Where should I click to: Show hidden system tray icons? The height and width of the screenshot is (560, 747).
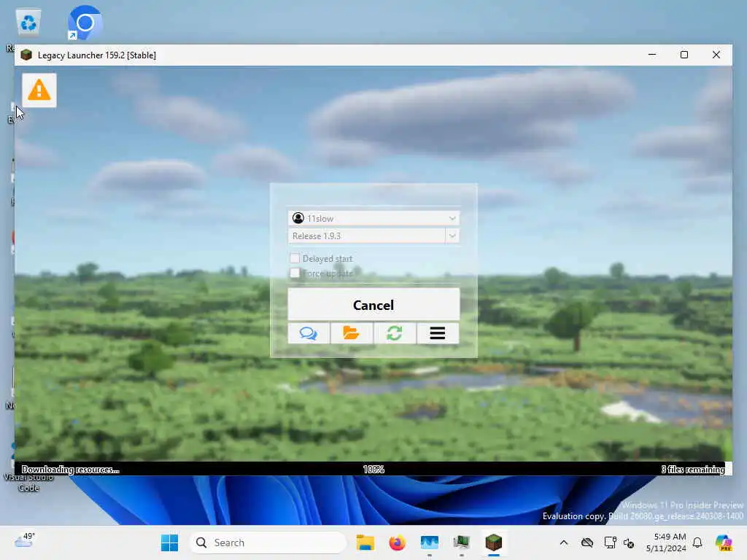pyautogui.click(x=564, y=542)
